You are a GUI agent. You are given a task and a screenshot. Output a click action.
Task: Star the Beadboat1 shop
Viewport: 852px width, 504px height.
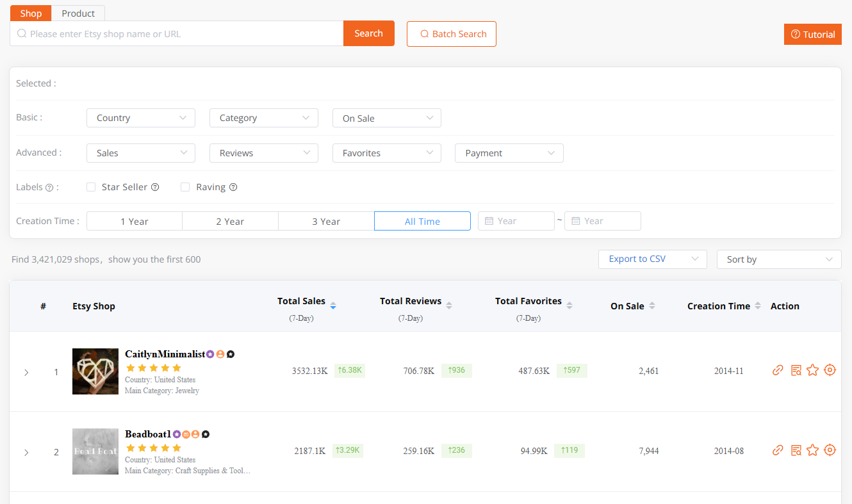pyautogui.click(x=812, y=450)
